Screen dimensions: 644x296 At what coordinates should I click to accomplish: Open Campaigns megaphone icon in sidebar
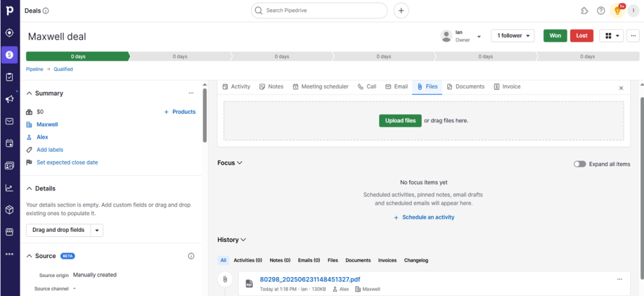pyautogui.click(x=9, y=99)
